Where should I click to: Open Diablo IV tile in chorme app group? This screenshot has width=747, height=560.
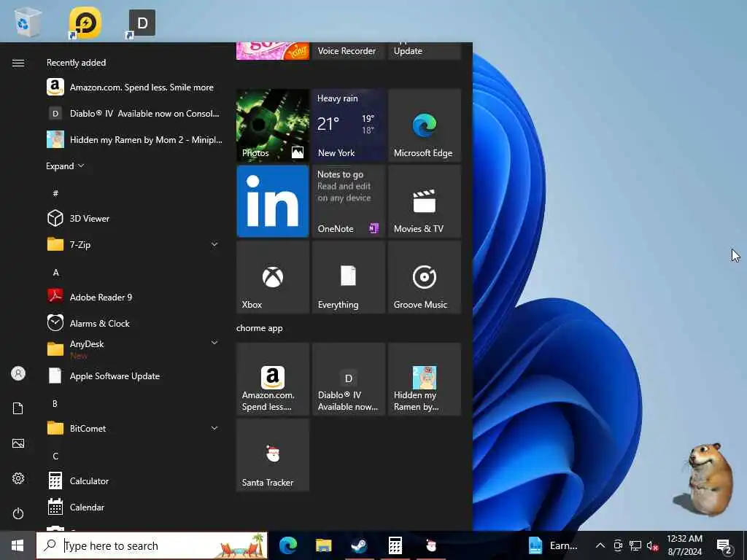coord(348,378)
